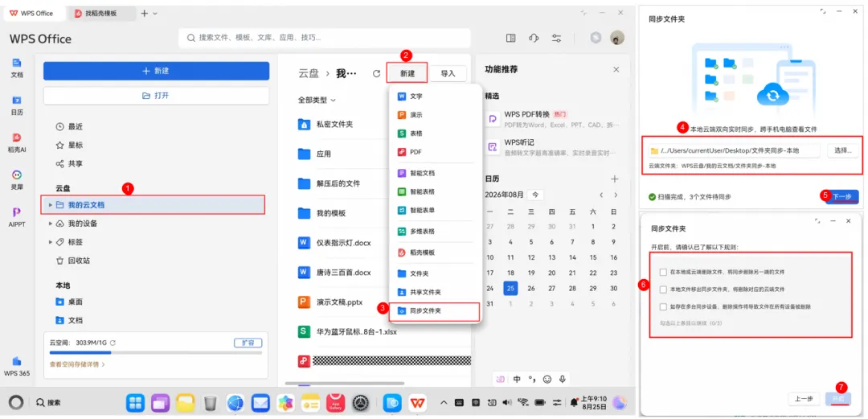Viewport: 868px width, 419px height.
Task: Open WPS icon in the taskbar
Action: coord(418,403)
